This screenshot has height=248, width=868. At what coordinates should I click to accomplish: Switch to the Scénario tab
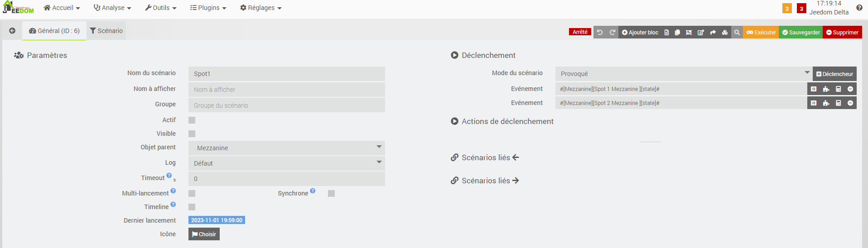point(106,31)
